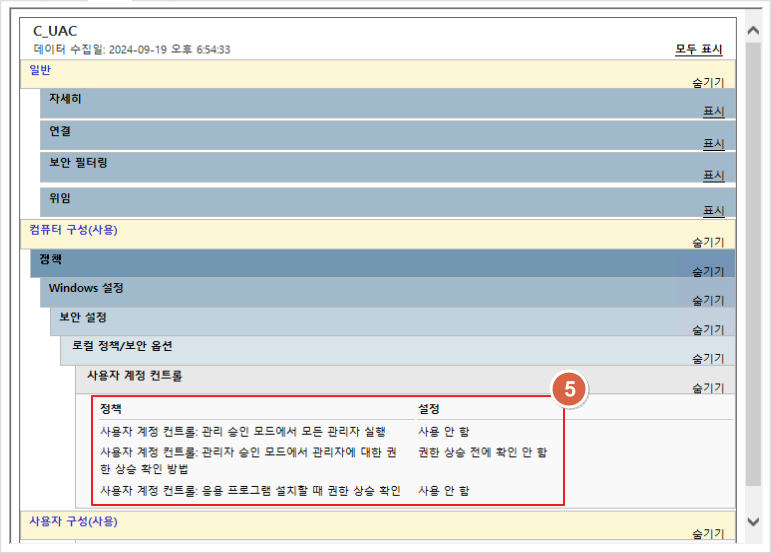The image size is (771, 553).
Task: Click the scrollbar down arrow
Action: 753,522
